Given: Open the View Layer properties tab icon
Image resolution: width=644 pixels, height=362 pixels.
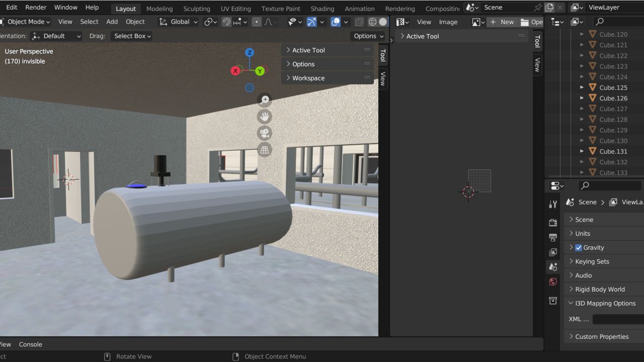Looking at the screenshot, I should point(553,252).
